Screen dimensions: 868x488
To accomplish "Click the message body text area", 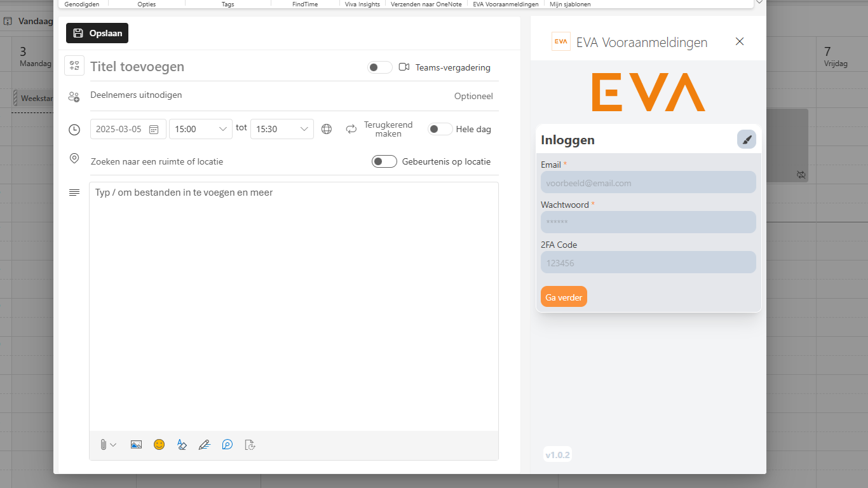I will (294, 306).
